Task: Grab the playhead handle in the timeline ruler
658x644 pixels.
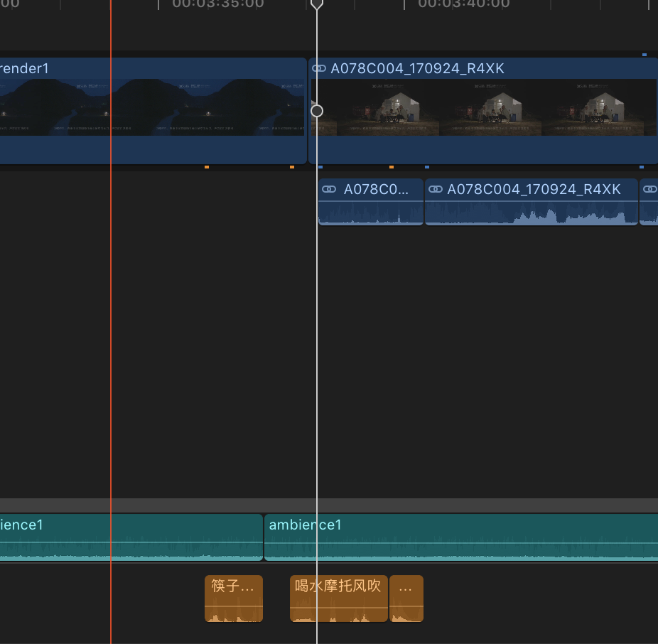Action: pos(317,4)
